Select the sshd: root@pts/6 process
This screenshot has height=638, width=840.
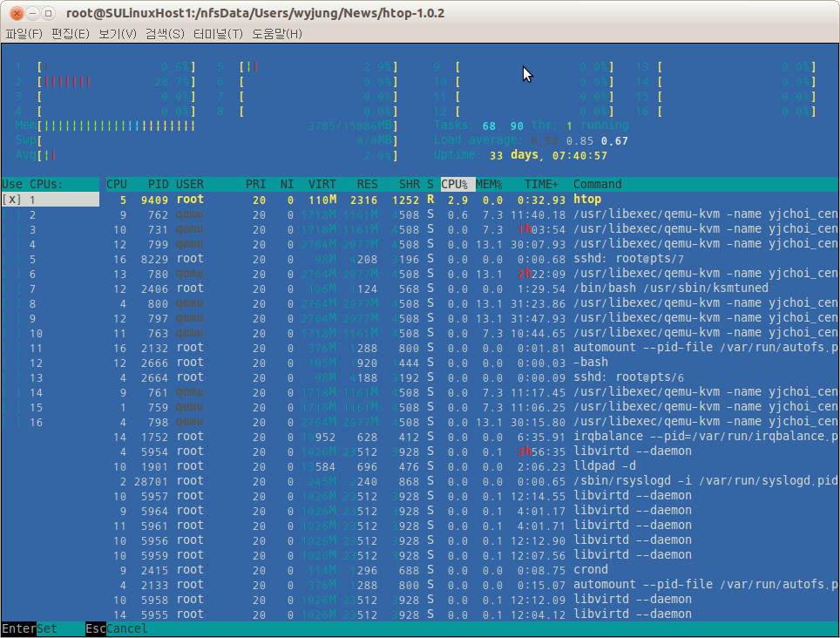coord(472,377)
